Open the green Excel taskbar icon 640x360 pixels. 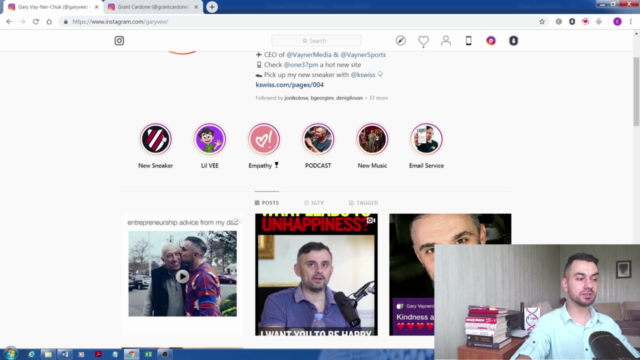148,354
